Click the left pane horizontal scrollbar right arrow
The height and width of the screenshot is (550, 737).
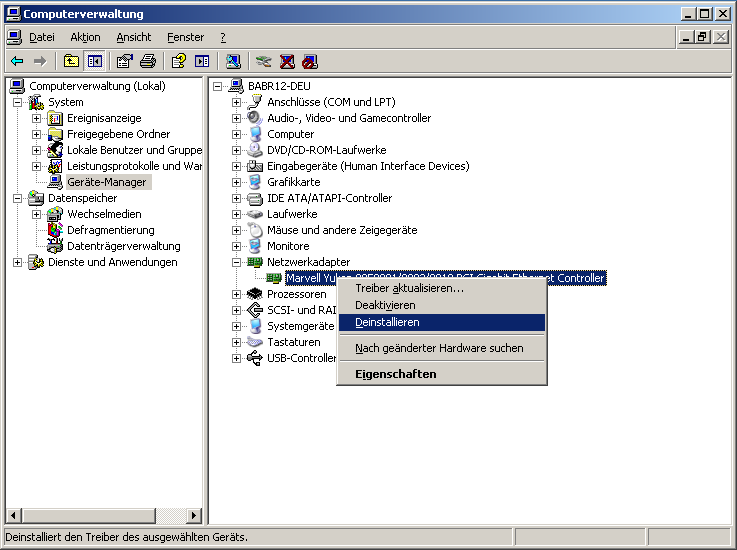click(194, 516)
